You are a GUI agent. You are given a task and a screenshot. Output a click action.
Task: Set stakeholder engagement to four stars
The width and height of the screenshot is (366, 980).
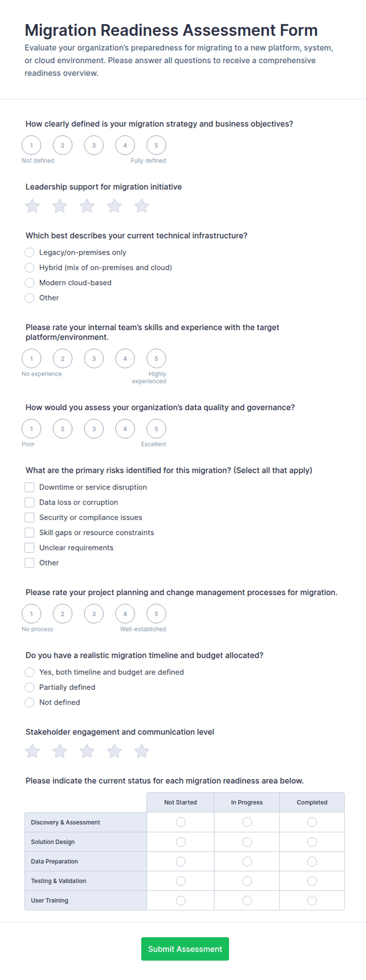coord(114,751)
